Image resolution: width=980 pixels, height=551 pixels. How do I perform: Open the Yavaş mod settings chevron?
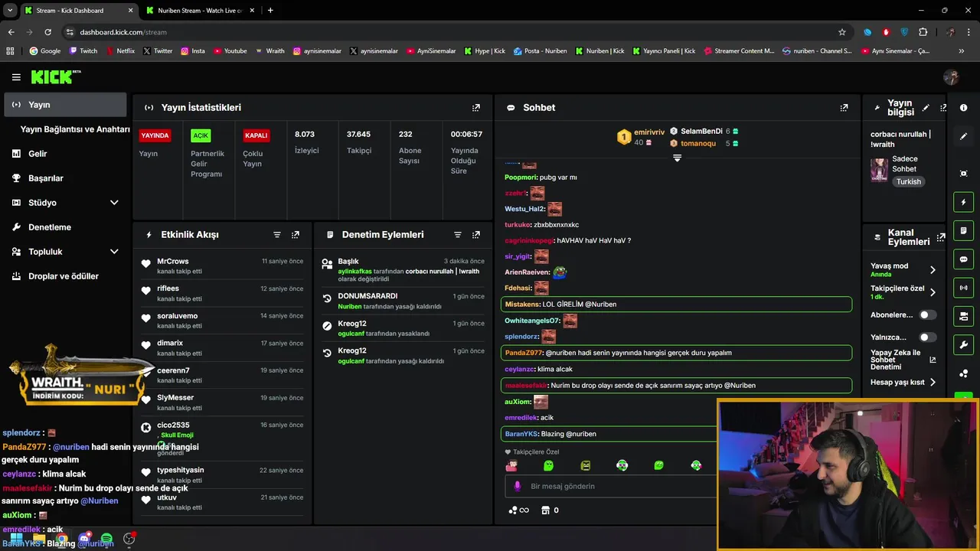[933, 270]
